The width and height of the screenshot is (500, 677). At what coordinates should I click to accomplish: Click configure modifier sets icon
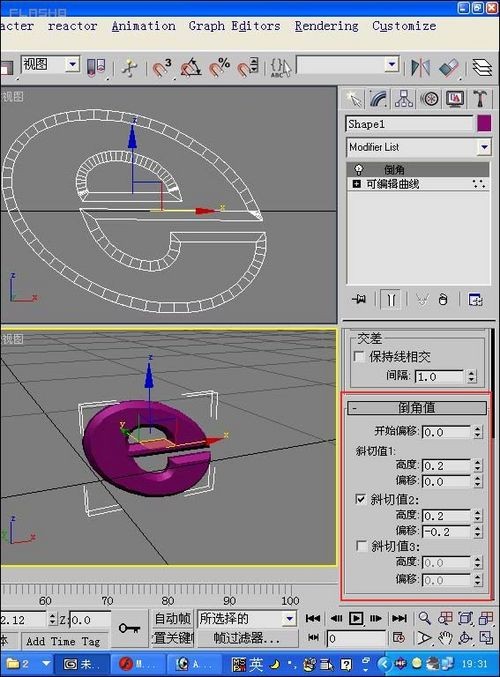pos(475,299)
